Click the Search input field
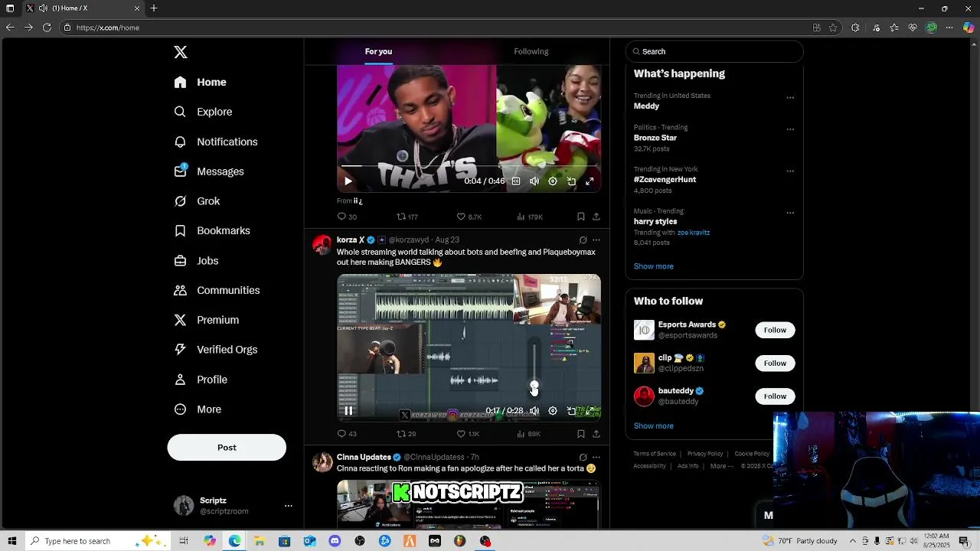Screen dimensions: 980x551 (x=714, y=51)
